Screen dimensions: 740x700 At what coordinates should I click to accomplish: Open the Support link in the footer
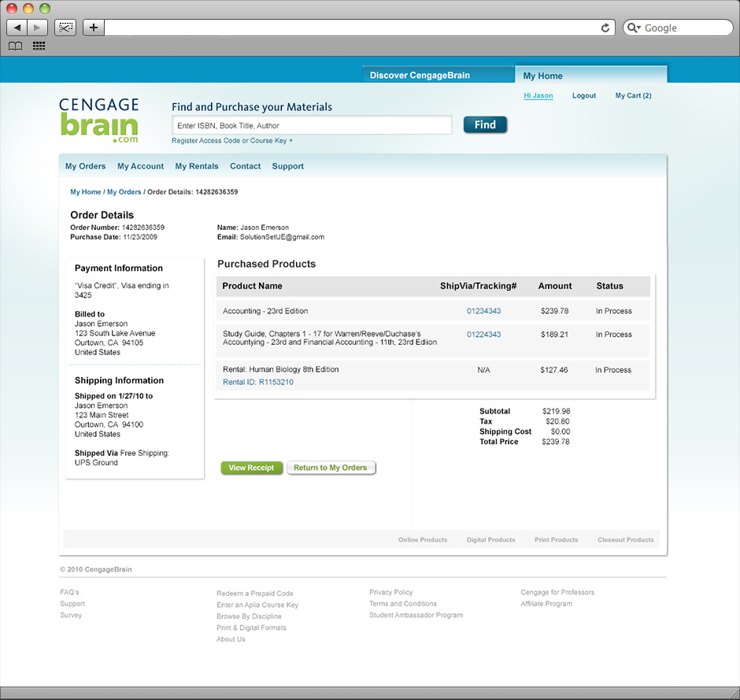tap(72, 604)
